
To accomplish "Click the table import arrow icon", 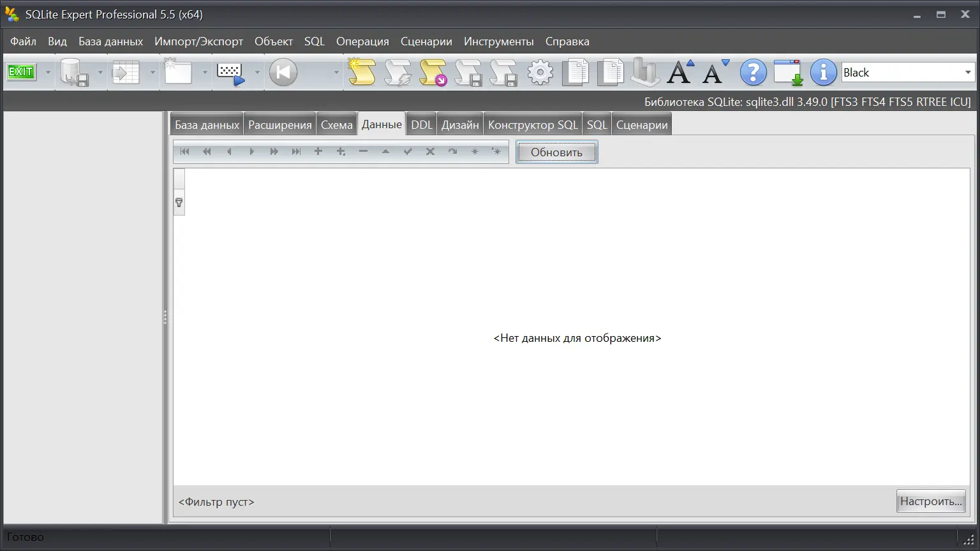I will pos(126,72).
